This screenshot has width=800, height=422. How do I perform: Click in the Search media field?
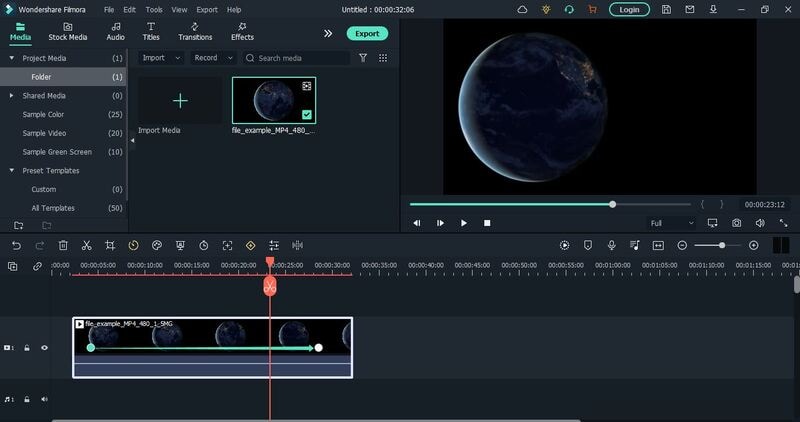[296, 58]
